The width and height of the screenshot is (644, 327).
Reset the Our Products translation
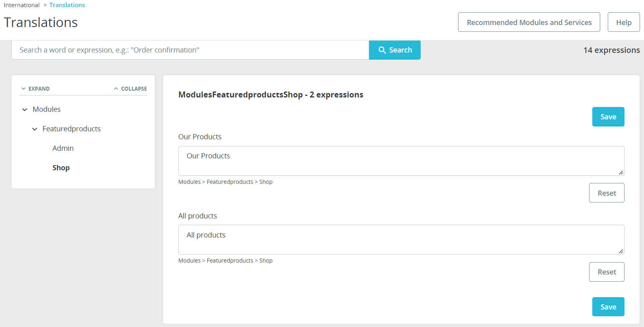[x=607, y=193]
